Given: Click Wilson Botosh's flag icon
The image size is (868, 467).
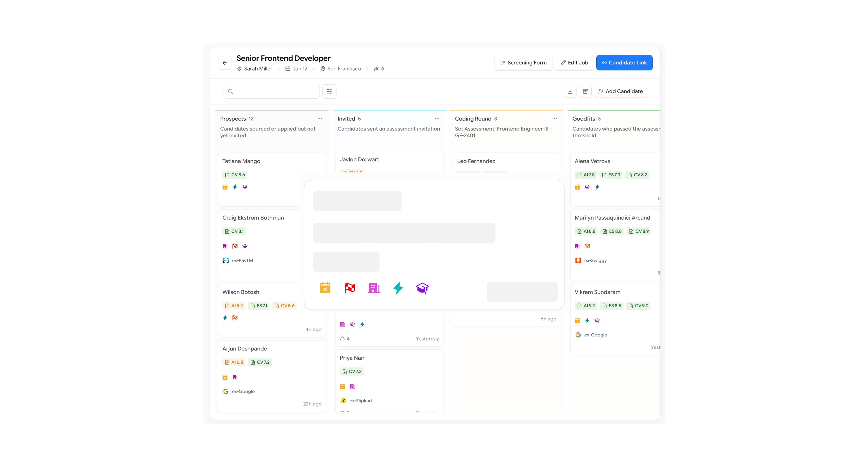Looking at the screenshot, I should click(x=235, y=318).
